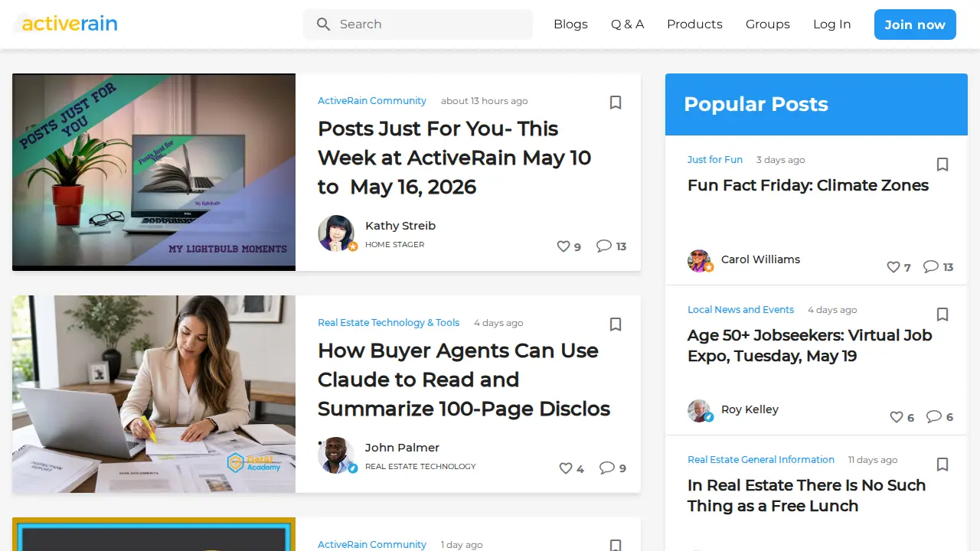Click author name John Palmer
The image size is (980, 551).
(x=402, y=448)
